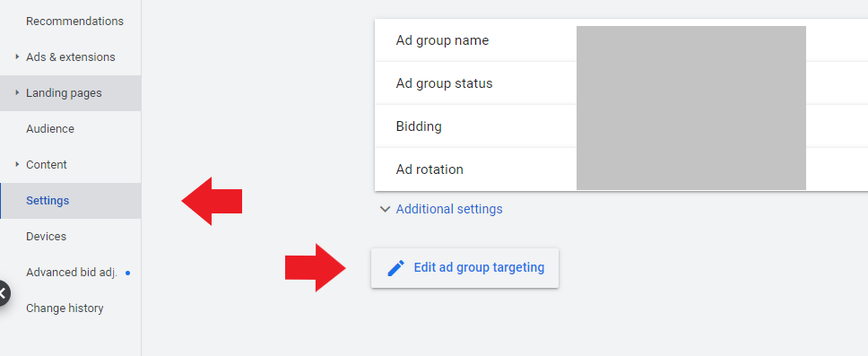Screen dimensions: 868x356
Task: Click the blue dot beside Advanced bid adj.
Action: 128,273
